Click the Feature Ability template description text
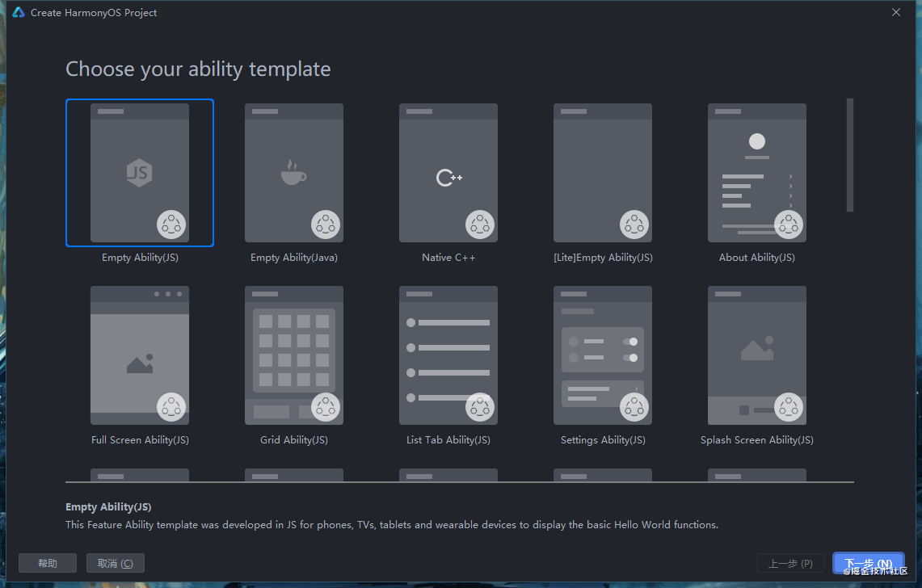Image resolution: width=922 pixels, height=588 pixels. pos(392,524)
